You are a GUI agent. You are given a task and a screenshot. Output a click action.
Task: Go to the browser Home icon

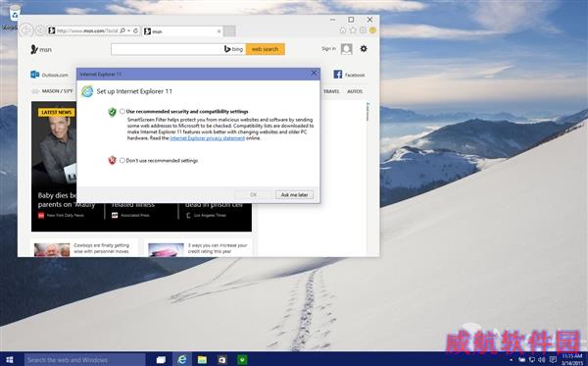(x=343, y=30)
